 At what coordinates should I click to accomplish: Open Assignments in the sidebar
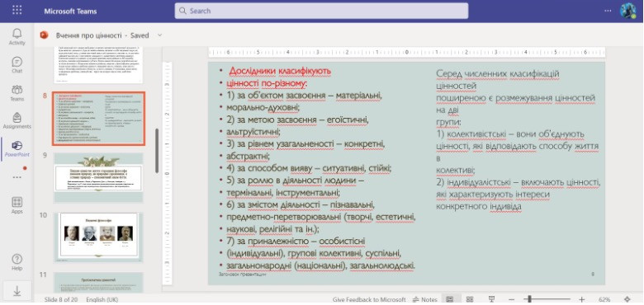[x=17, y=120]
